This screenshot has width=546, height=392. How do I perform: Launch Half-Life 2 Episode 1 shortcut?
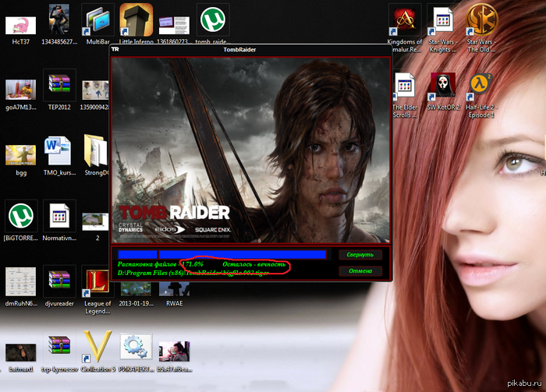pyautogui.click(x=481, y=85)
